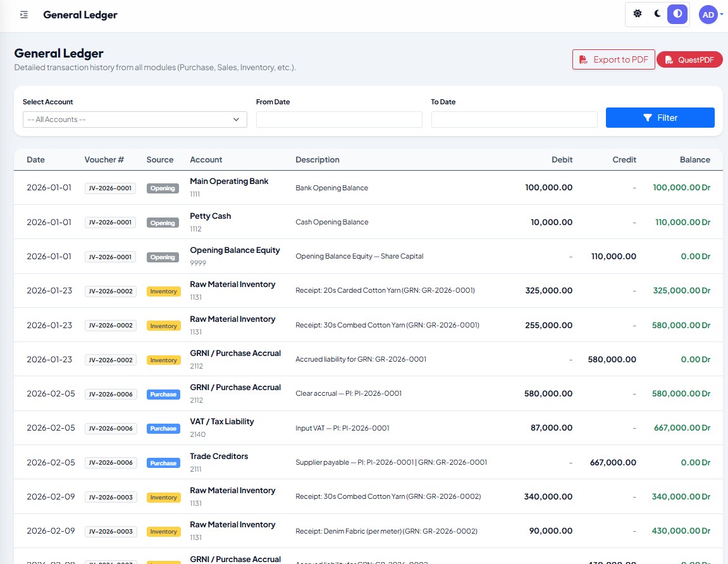The width and height of the screenshot is (728, 564).
Task: Select the auto contrast theme icon
Action: tap(677, 14)
